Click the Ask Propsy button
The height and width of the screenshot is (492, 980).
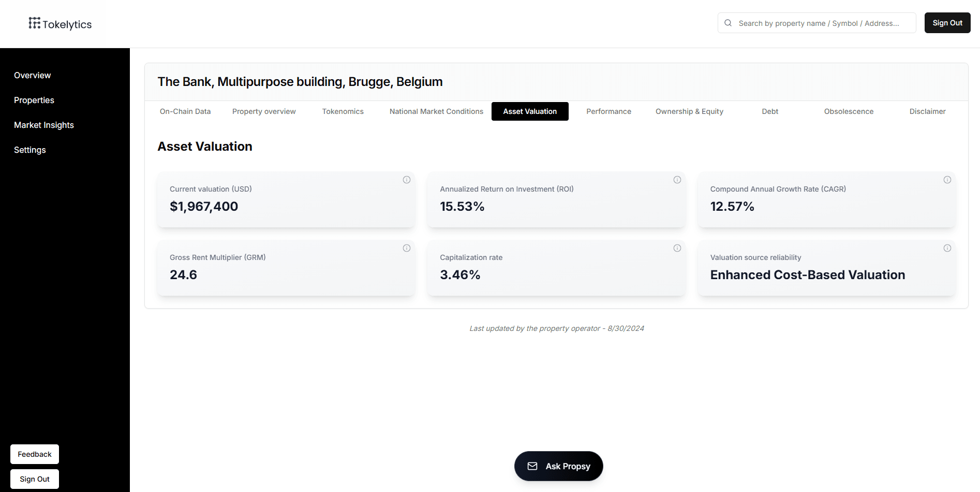(558, 466)
